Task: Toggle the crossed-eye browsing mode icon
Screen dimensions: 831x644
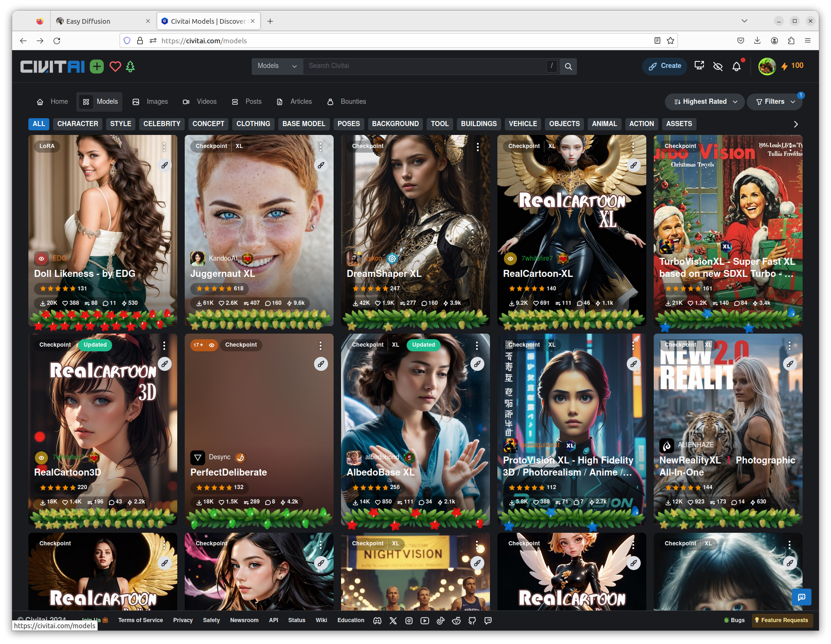Action: click(718, 67)
